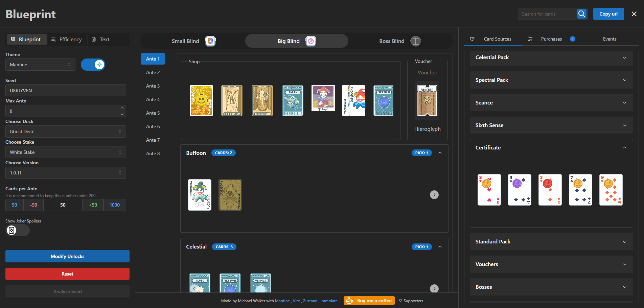Click the Max Ante increment arrow
Viewport: 644px width, 308px height.
(122, 108)
